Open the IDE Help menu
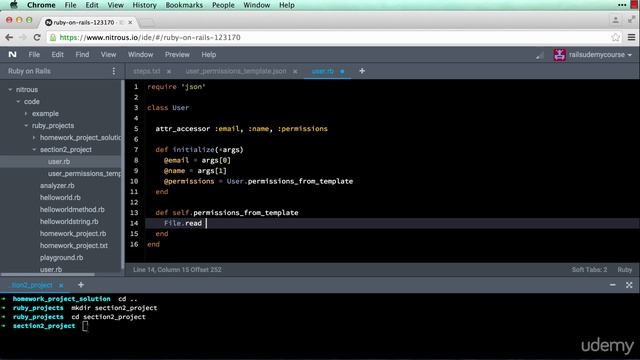The width and height of the screenshot is (640, 360). tap(209, 55)
